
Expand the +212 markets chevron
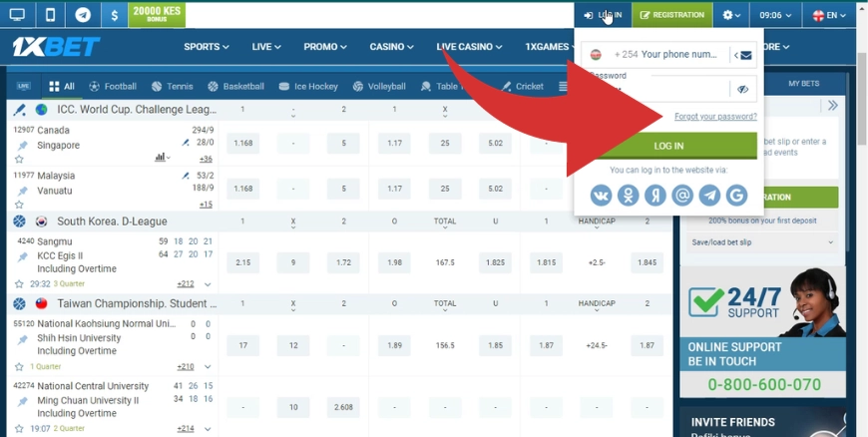pyautogui.click(x=208, y=284)
